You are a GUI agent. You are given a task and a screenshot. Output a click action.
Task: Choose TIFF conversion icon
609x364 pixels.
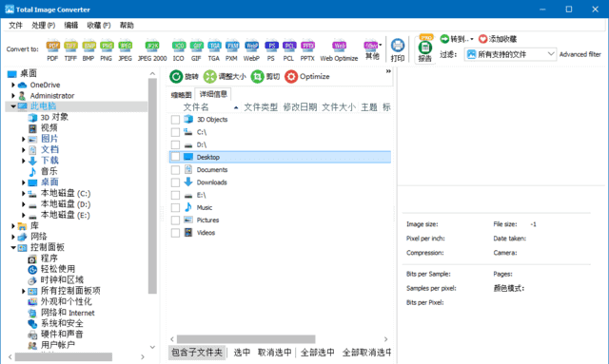coord(70,50)
